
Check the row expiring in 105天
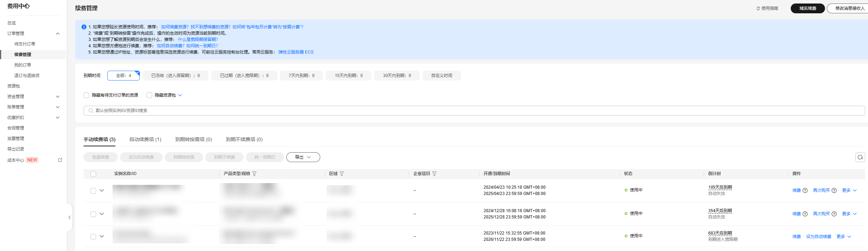click(x=93, y=191)
